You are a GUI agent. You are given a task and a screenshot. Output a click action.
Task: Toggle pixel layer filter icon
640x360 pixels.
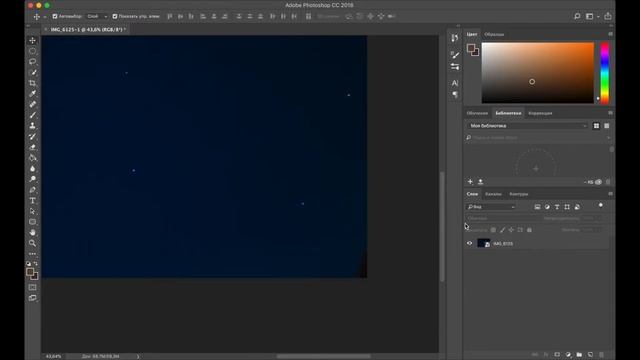[x=537, y=207]
